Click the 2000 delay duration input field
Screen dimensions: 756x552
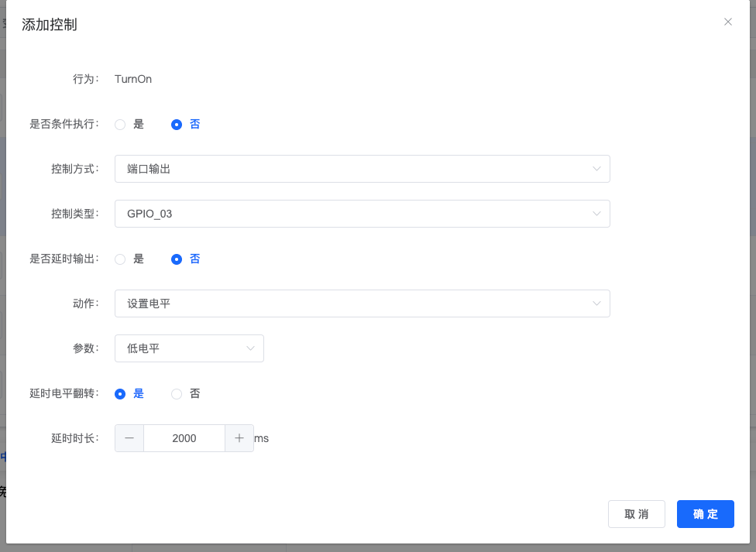184,438
